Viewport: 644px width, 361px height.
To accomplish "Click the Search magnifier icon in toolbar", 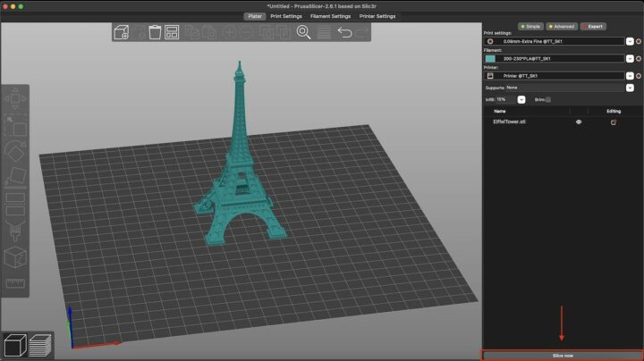I will click(303, 32).
